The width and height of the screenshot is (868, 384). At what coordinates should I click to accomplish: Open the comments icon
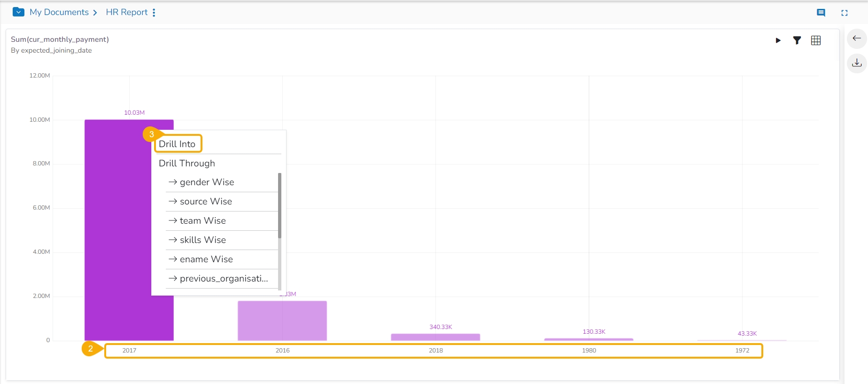[821, 13]
